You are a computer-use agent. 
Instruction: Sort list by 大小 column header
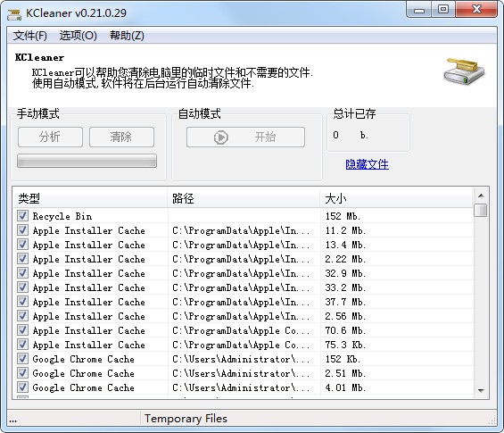pos(396,198)
